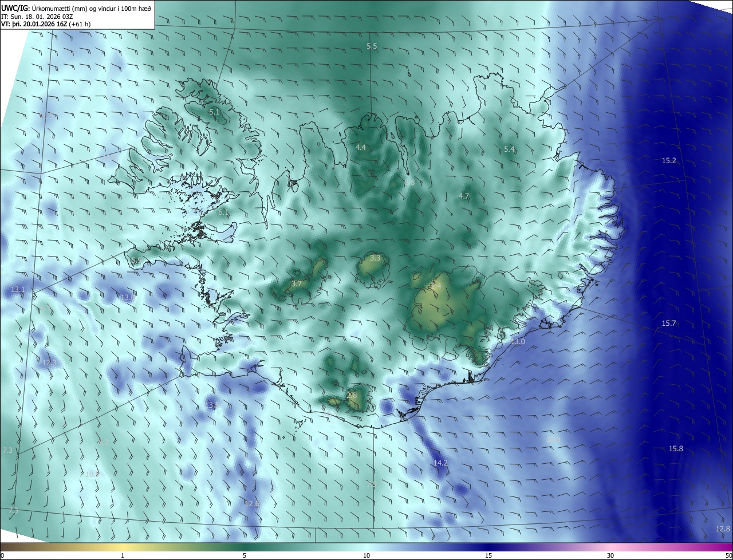Click the 13.1 value off the west coast
This screenshot has height=560, width=733.
[x=18, y=290]
